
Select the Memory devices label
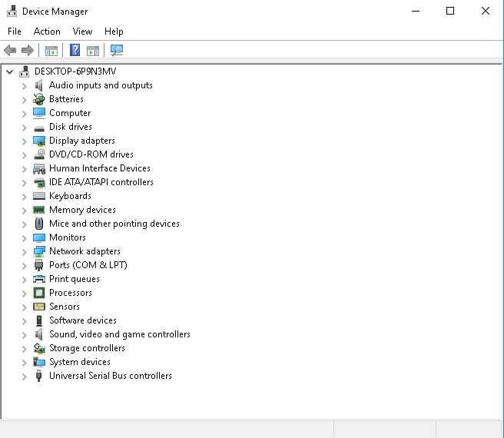pyautogui.click(x=82, y=210)
